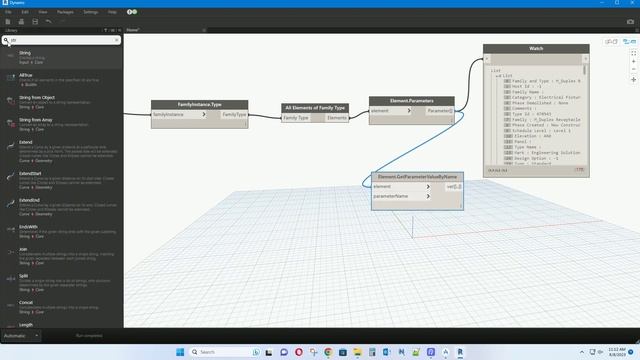Clear the library search with the X
This screenshot has width=640, height=360.
click(116, 40)
